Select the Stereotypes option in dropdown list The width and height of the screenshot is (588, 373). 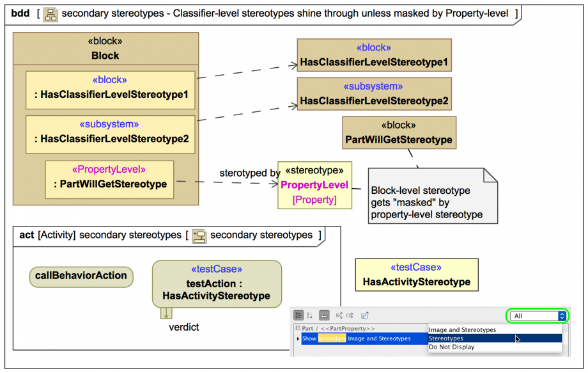coord(495,338)
